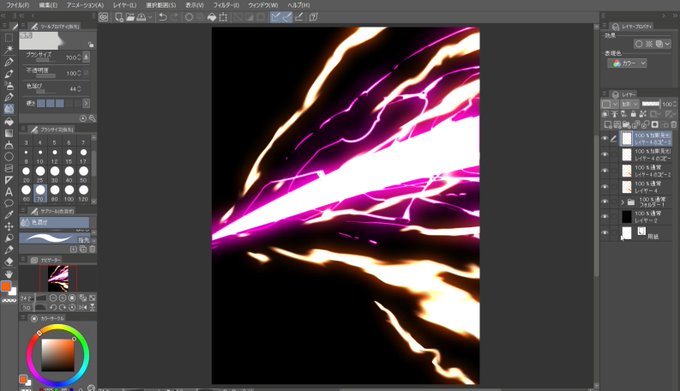Expand Folder 1 in layer list

coord(623,202)
